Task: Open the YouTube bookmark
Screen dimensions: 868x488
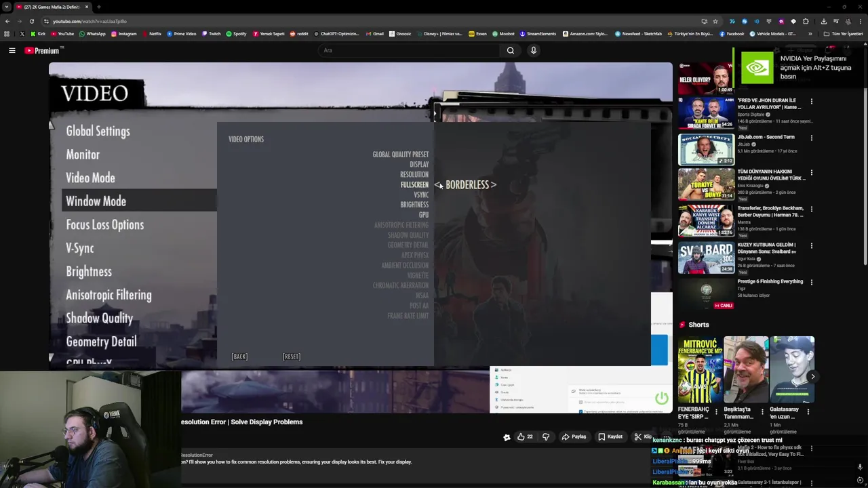Action: pyautogui.click(x=62, y=34)
